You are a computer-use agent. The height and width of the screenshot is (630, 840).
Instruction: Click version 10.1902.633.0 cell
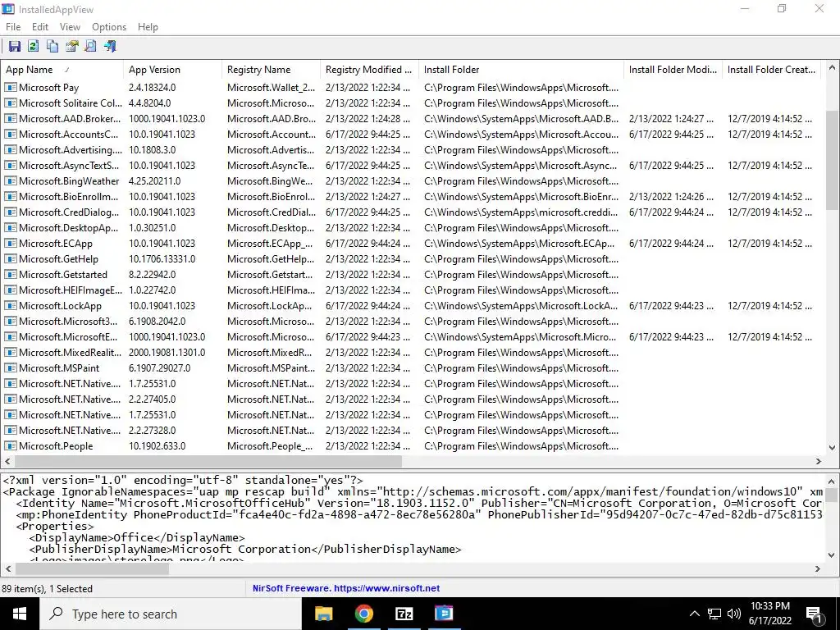[x=157, y=445]
